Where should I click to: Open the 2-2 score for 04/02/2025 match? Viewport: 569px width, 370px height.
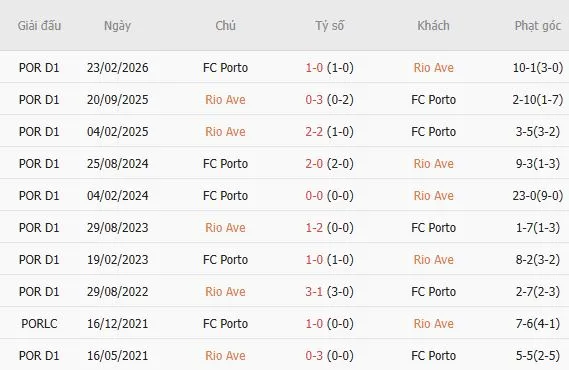pos(314,132)
